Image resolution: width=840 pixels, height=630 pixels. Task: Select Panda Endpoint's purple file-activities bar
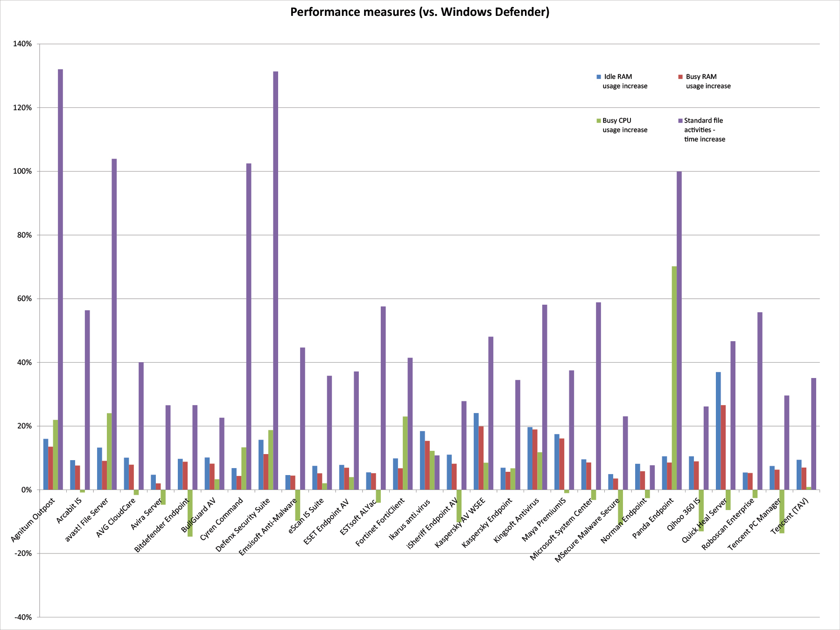(x=679, y=330)
